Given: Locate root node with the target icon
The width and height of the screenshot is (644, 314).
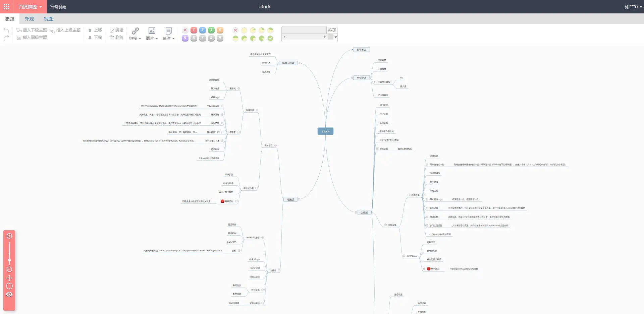Looking at the screenshot, I should coord(9,286).
